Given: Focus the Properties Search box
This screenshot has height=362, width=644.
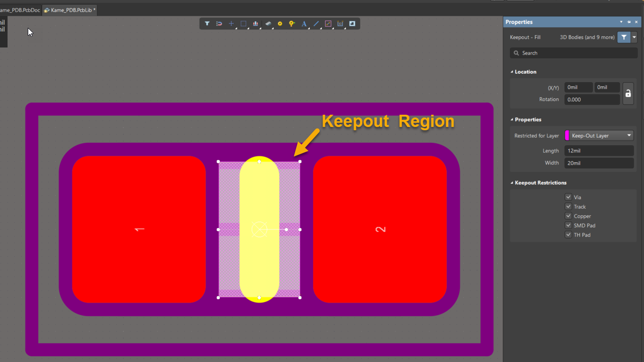Looking at the screenshot, I should [x=573, y=53].
